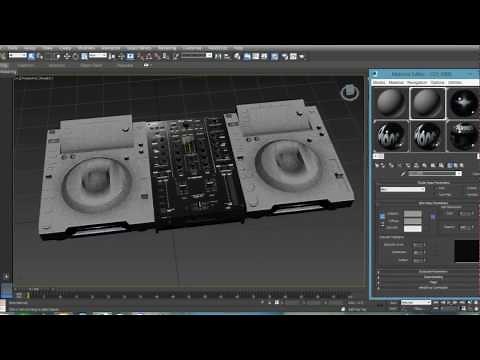Toggle the Percent Snap button
This screenshot has height=360, width=480.
click(x=157, y=56)
